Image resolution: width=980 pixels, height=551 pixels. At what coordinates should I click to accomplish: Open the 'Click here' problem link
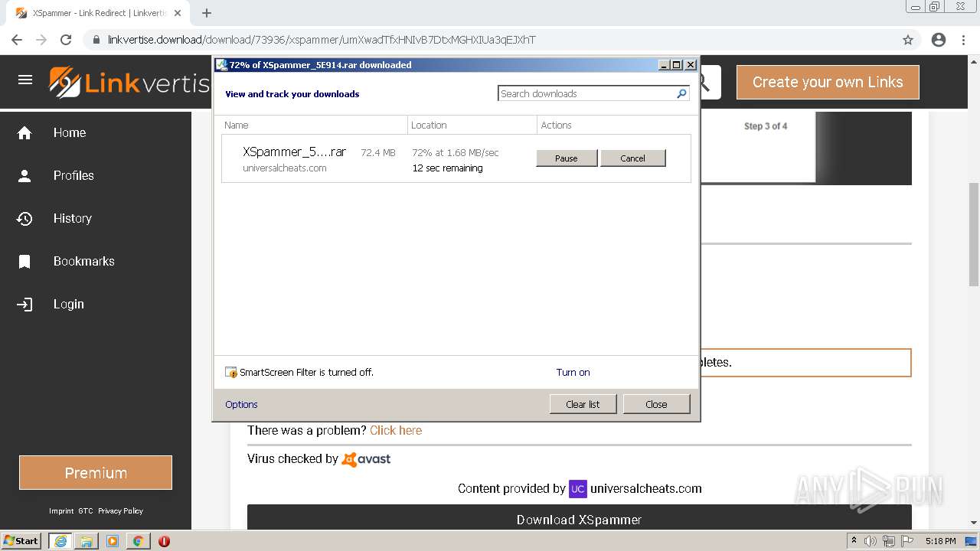[x=396, y=430]
